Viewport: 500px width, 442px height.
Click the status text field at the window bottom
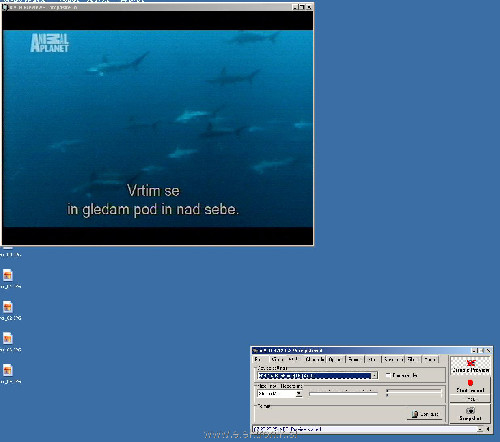[x=365, y=429]
